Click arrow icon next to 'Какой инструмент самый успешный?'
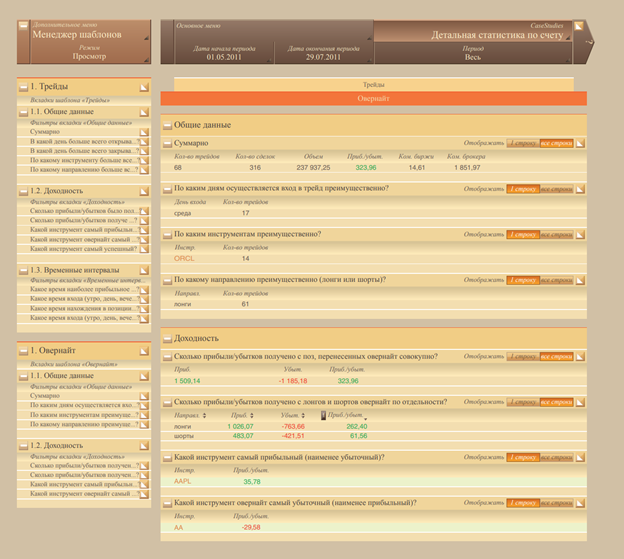The image size is (624, 559). coord(144,249)
